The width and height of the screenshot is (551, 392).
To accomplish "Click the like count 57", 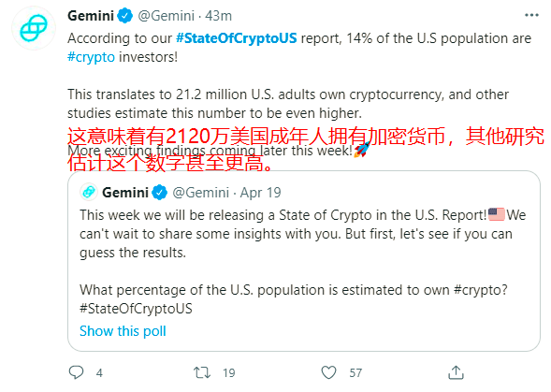I will (355, 372).
